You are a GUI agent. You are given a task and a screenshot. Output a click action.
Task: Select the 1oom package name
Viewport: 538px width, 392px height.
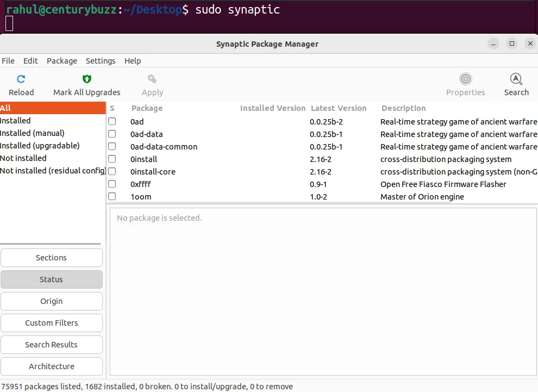[141, 197]
